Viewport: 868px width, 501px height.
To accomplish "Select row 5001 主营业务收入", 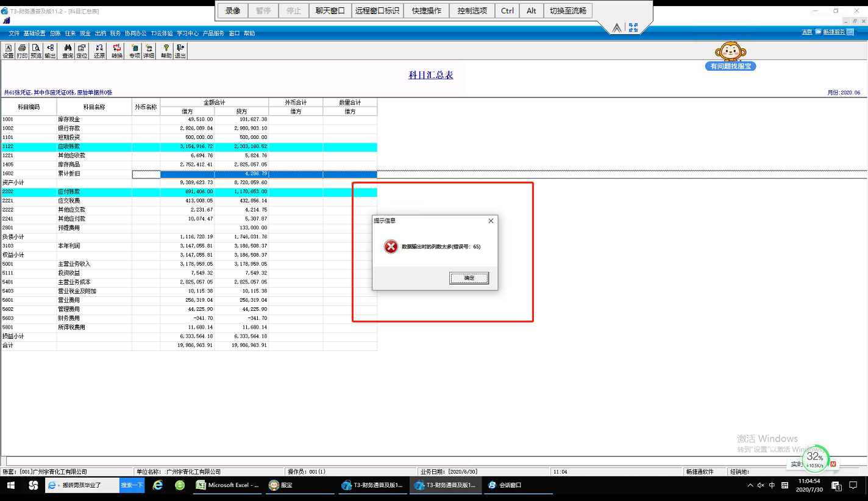I will pos(189,264).
